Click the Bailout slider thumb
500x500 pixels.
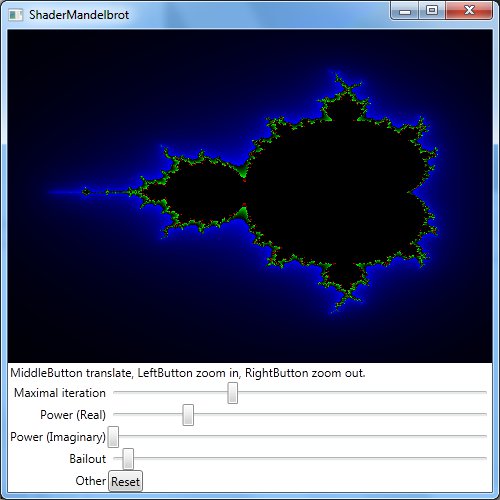click(x=128, y=459)
